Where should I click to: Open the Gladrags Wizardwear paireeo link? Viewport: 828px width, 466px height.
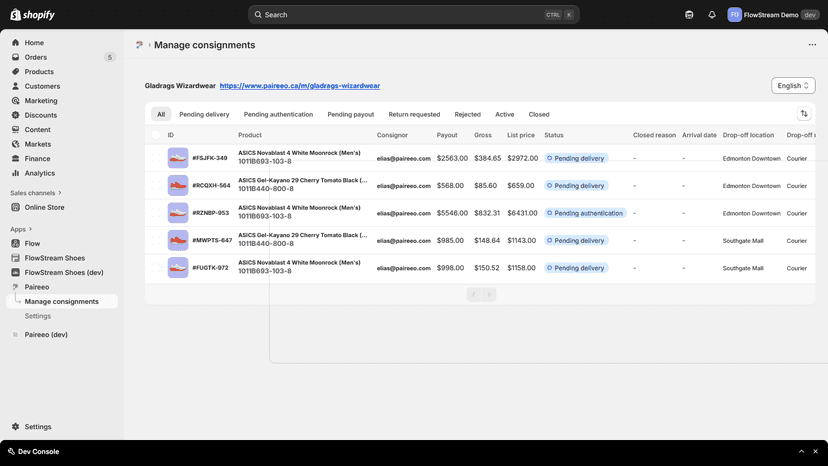click(299, 86)
